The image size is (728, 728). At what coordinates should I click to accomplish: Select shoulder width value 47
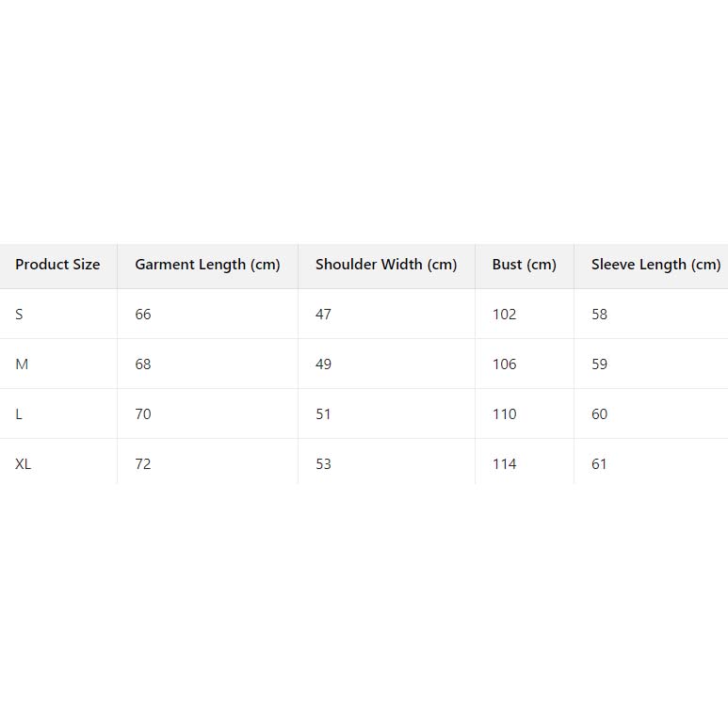323,315
